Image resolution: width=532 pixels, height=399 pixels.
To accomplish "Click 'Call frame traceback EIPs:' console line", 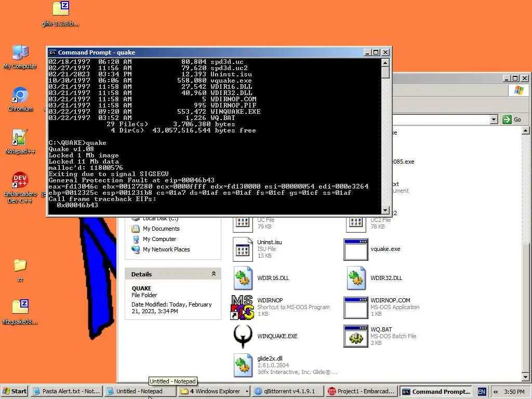I will [102, 199].
